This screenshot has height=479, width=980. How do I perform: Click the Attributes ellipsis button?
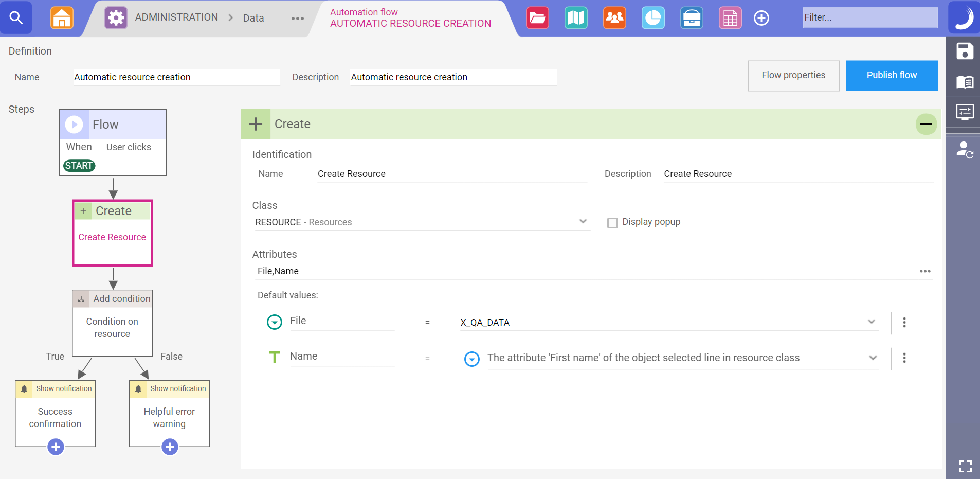(x=925, y=271)
